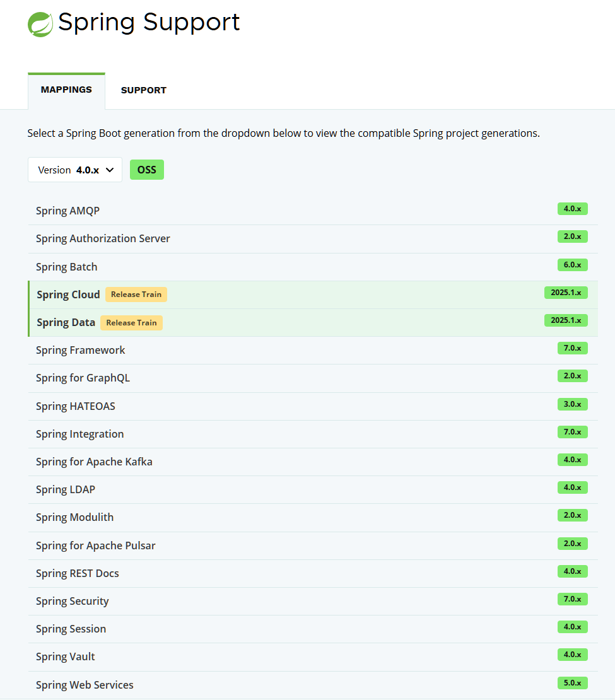The image size is (615, 700).
Task: Click the Release Train badge beside Spring Cloud
Action: [136, 295]
